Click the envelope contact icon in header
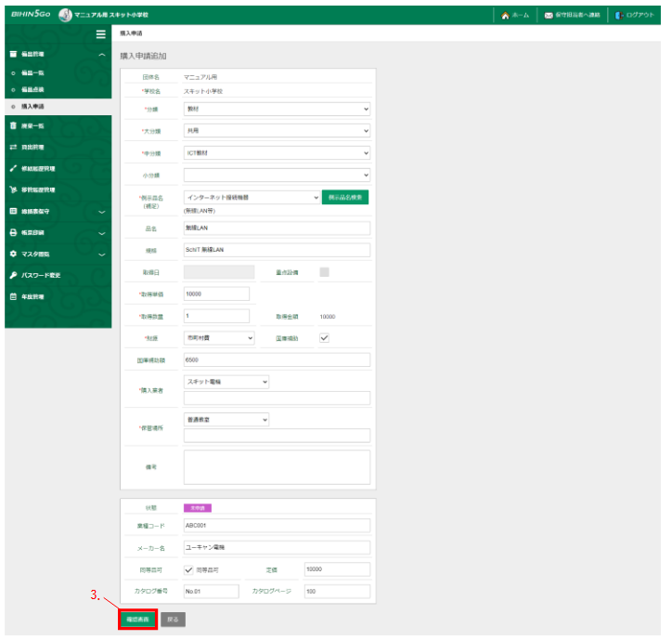672x640 pixels. (549, 16)
